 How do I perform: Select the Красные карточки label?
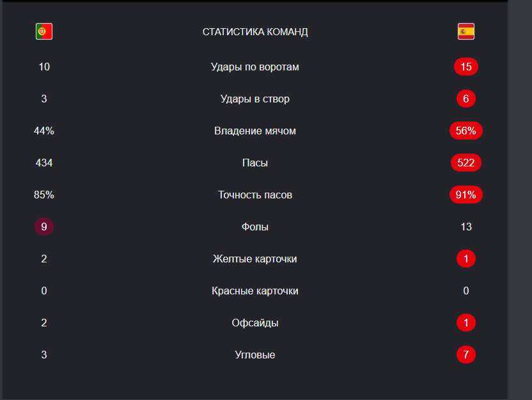click(255, 291)
